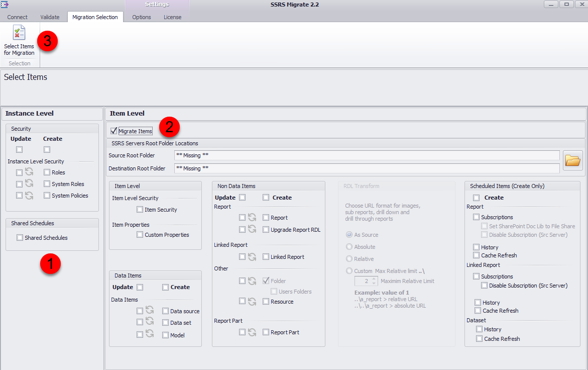
Task: Select the Migration Selection tab
Action: click(95, 17)
